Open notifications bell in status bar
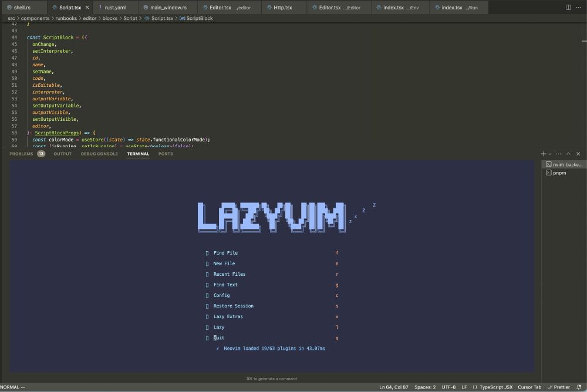The height and width of the screenshot is (392, 587). (x=579, y=387)
